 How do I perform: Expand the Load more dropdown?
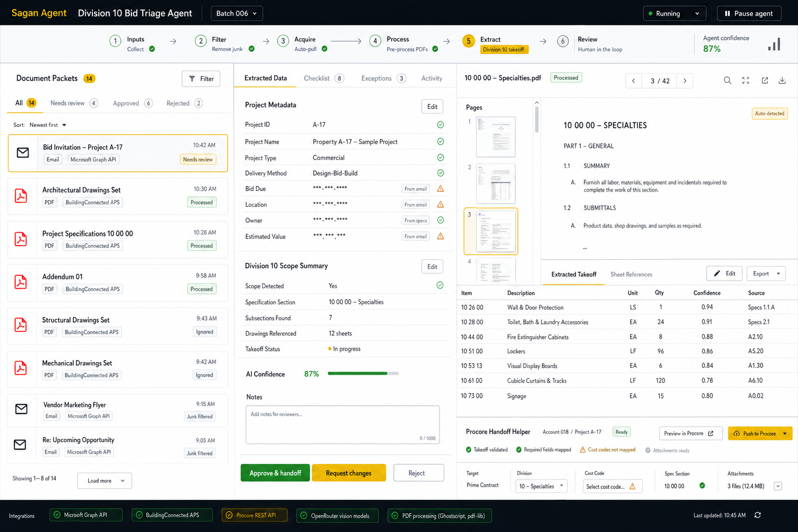tap(104, 481)
